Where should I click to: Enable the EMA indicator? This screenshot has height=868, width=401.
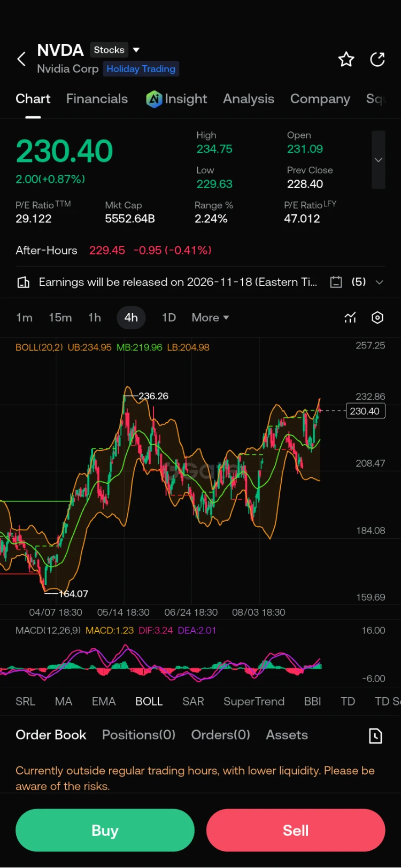pos(104,701)
